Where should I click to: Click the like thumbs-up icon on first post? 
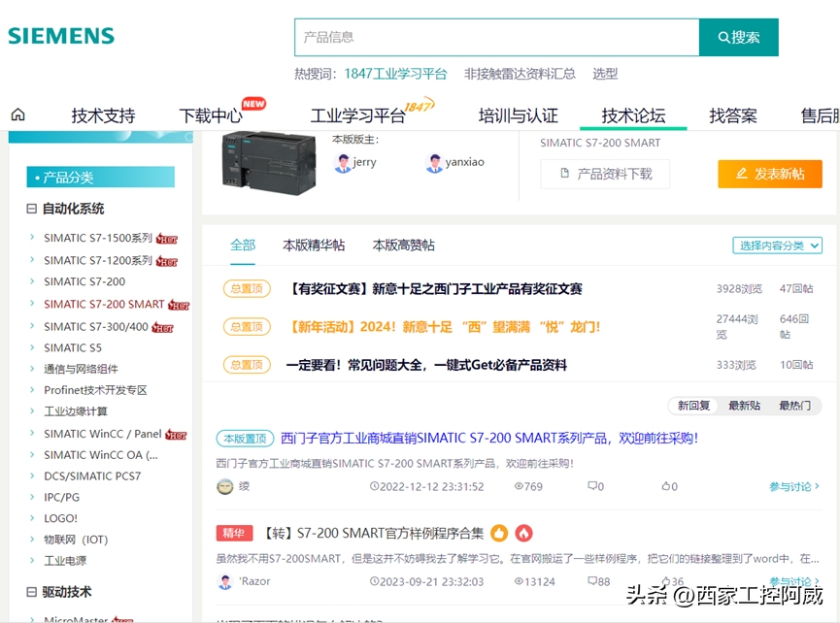pyautogui.click(x=665, y=486)
